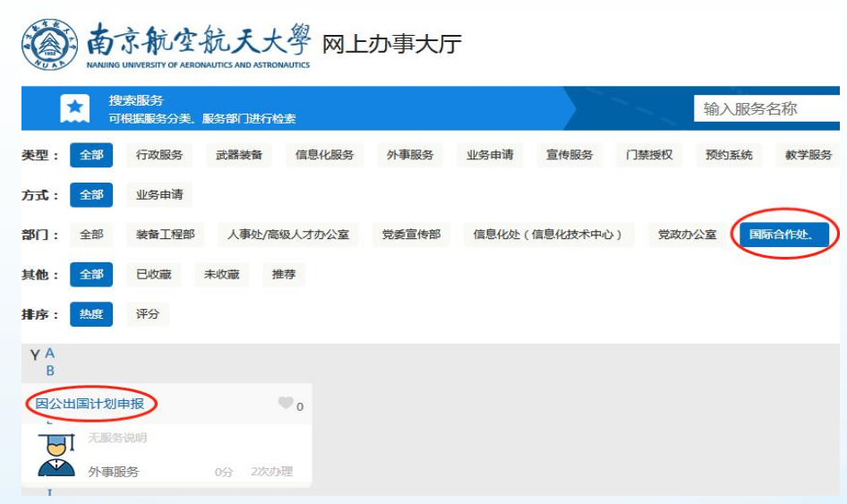Click the bookmark star icon in banner
The height and width of the screenshot is (504, 847).
[x=74, y=109]
